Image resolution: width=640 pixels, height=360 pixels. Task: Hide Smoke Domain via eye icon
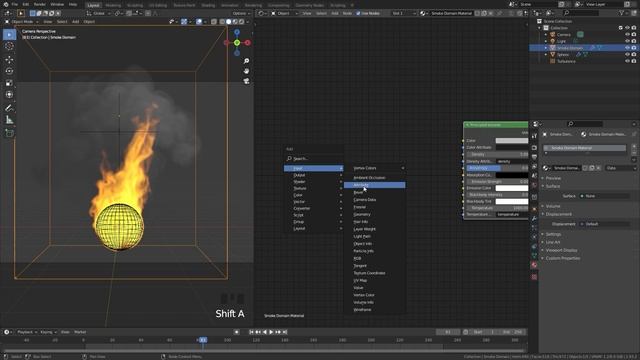(627, 48)
